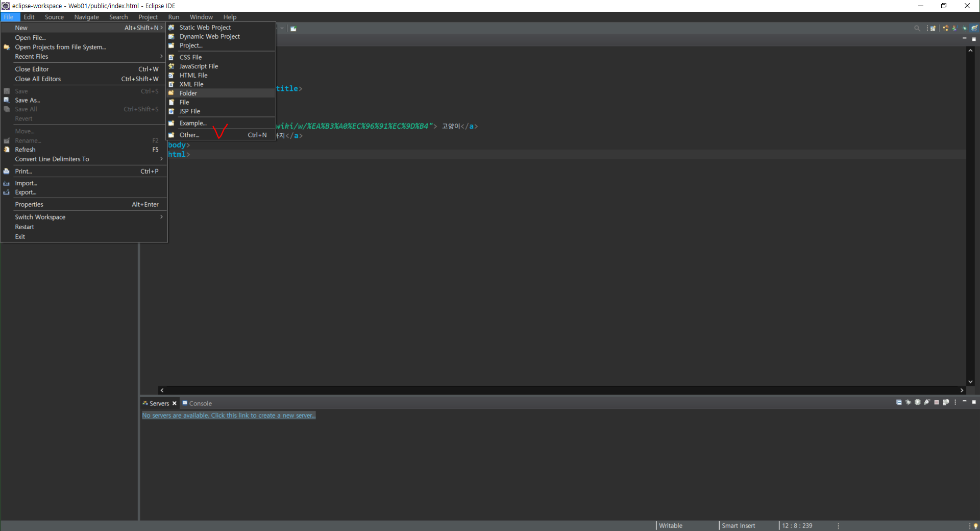Image resolution: width=980 pixels, height=531 pixels.
Task: Open the Servers view three-dot menu
Action: click(x=955, y=402)
